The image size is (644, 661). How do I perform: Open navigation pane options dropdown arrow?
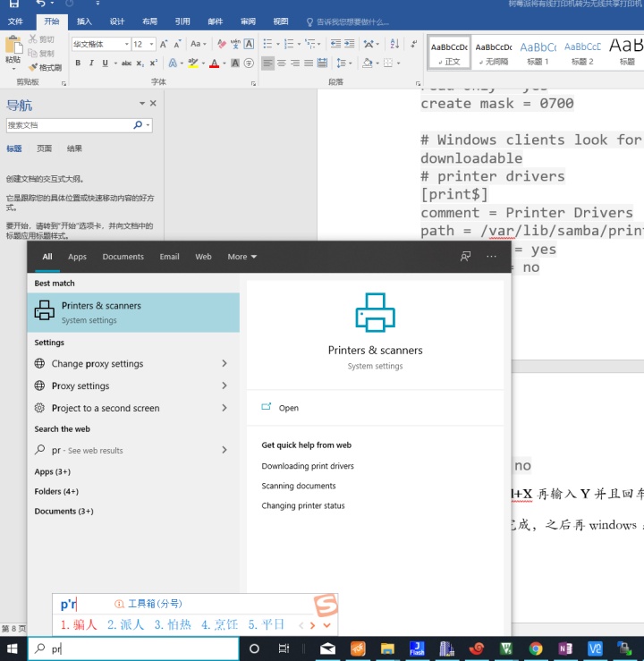142,103
